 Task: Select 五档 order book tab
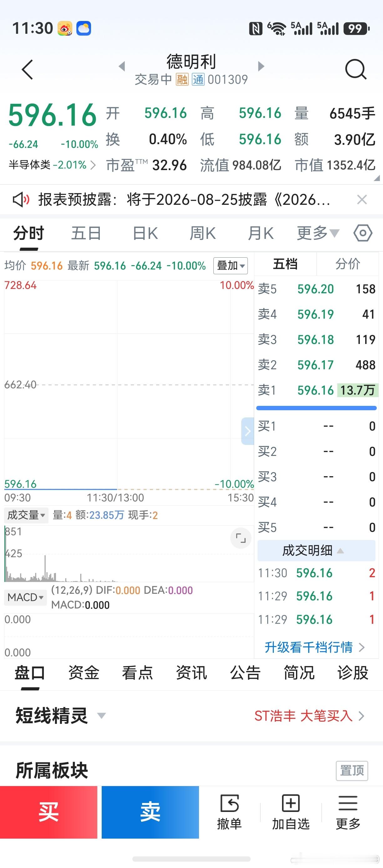[285, 264]
